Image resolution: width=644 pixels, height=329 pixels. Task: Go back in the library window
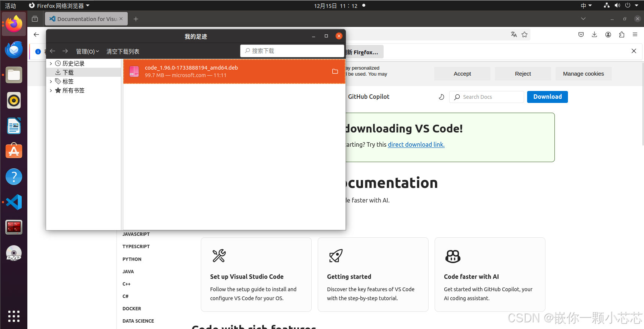pos(52,51)
